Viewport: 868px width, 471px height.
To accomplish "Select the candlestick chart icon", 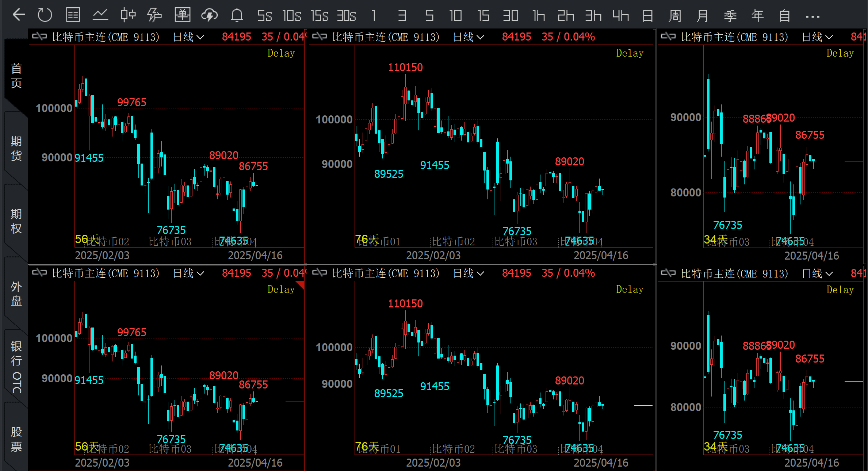I will click(128, 15).
